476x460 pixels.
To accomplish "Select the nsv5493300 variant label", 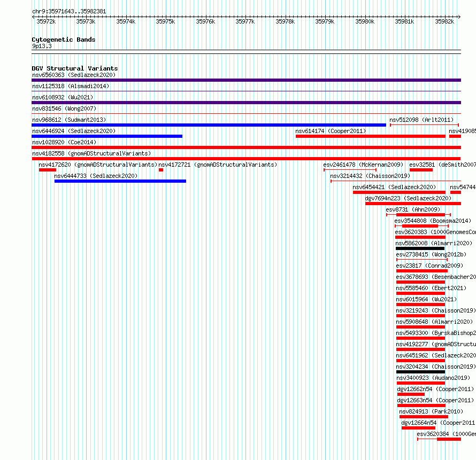I will pos(436,333).
